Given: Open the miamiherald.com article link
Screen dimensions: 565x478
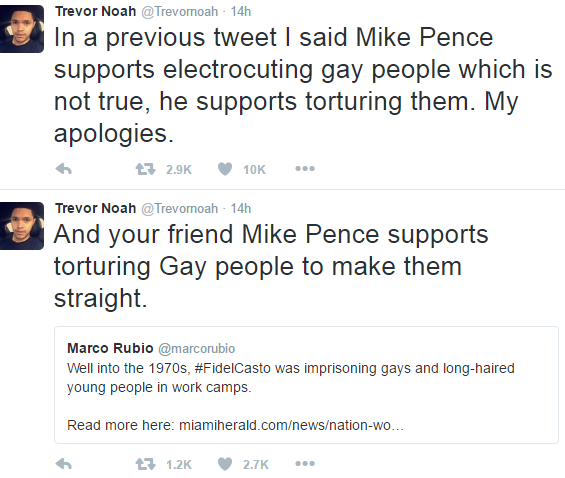Looking at the screenshot, I should coord(291,425).
